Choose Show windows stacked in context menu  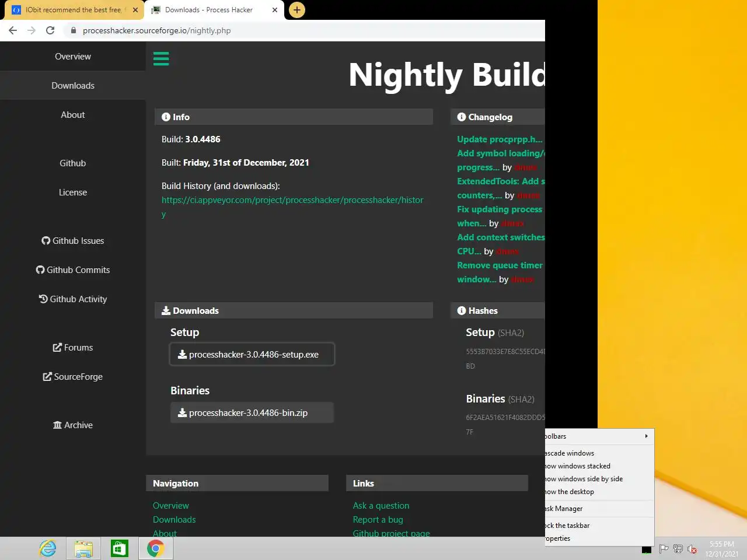tap(599, 466)
